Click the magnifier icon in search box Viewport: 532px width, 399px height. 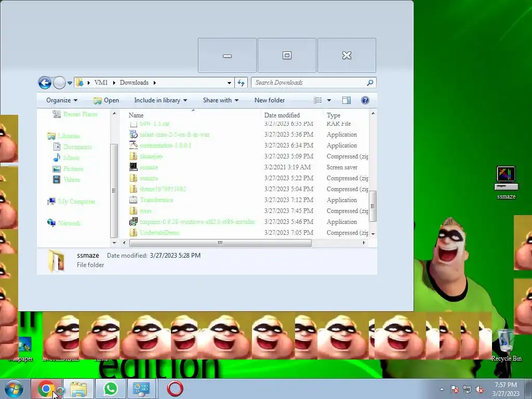(x=370, y=83)
